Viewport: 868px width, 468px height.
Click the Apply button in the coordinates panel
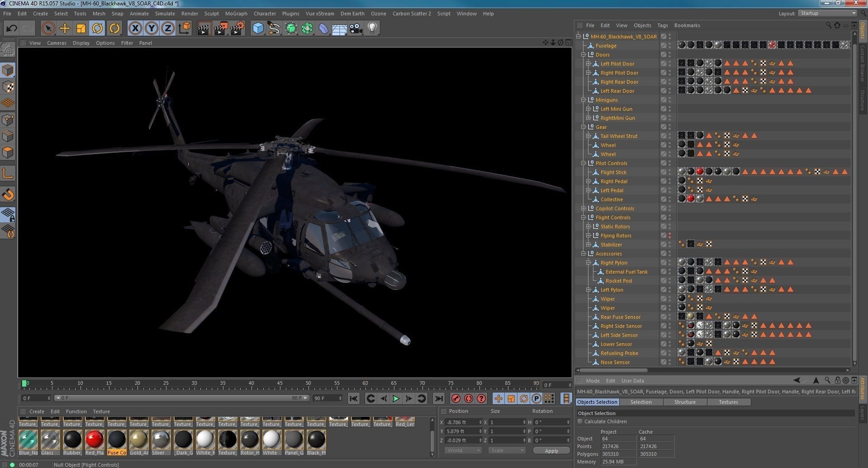(551, 450)
